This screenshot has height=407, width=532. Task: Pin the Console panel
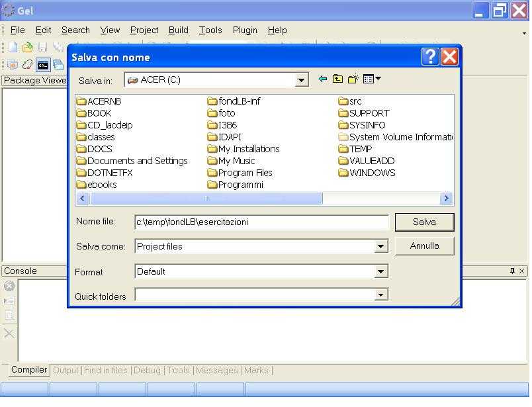[x=512, y=271]
